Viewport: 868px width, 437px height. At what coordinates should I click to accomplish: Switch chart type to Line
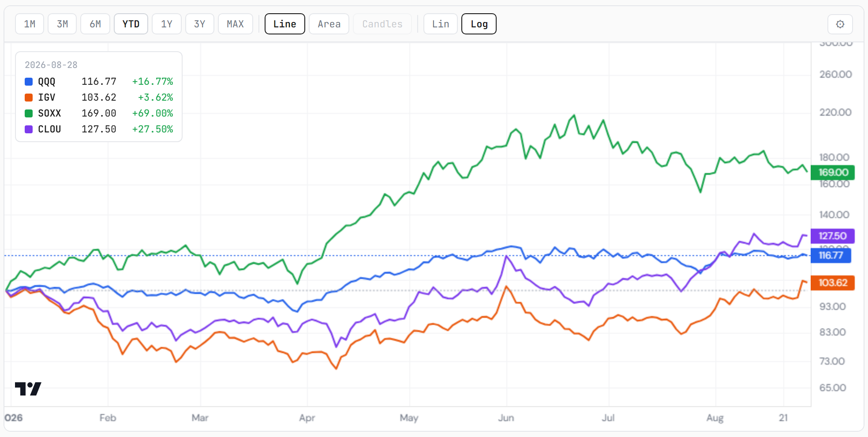coord(285,24)
